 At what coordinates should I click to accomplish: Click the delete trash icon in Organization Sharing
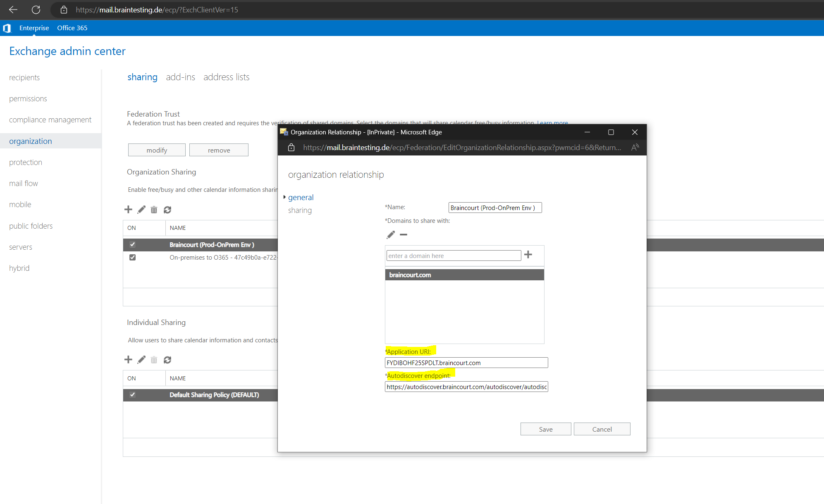154,210
